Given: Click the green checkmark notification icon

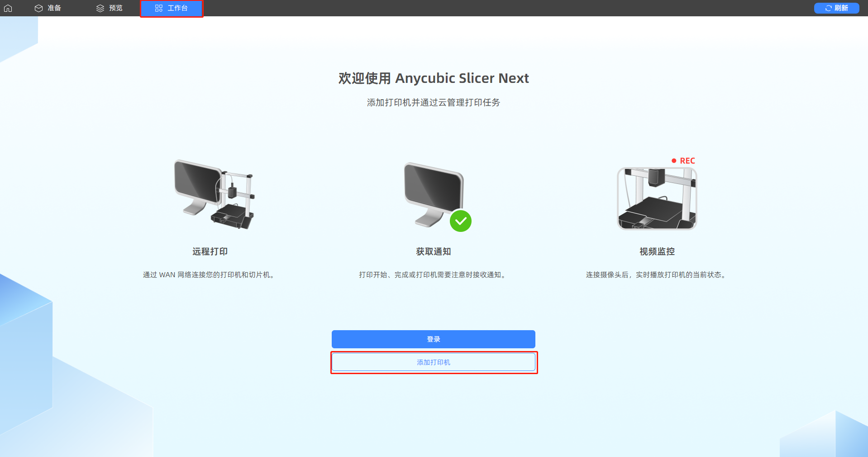Looking at the screenshot, I should 461,221.
